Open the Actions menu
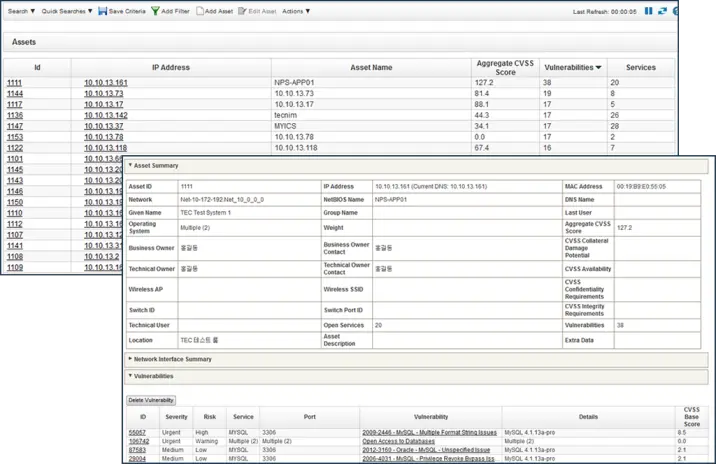 295,11
